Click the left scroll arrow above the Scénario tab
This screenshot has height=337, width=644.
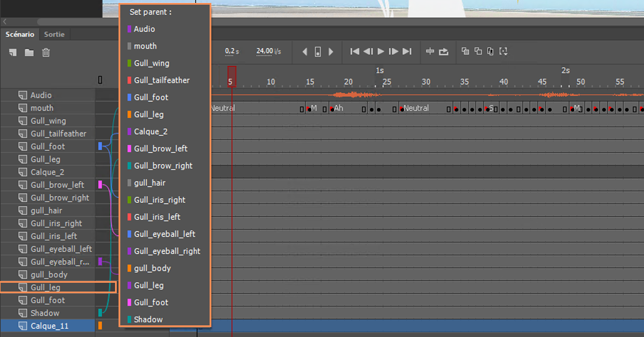5,22
